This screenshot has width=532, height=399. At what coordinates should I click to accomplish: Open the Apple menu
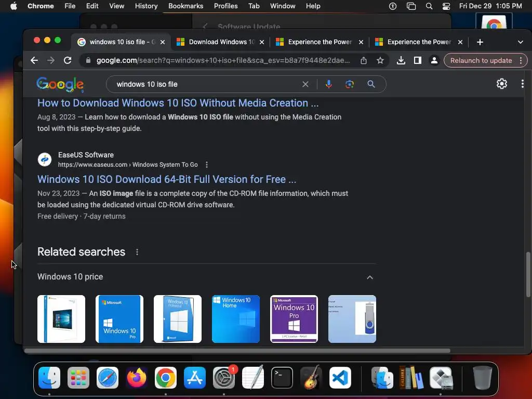point(14,6)
